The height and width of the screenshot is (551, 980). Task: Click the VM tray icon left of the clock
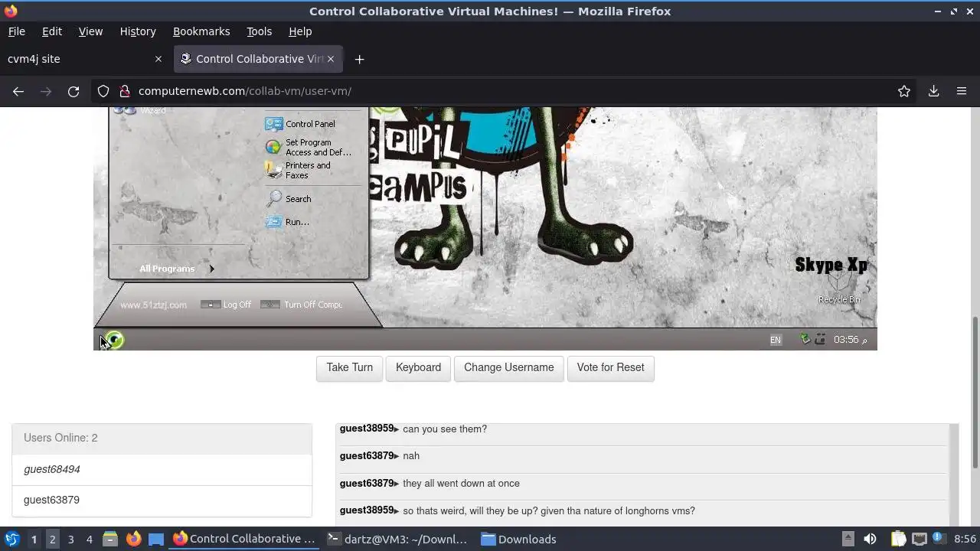[820, 339]
